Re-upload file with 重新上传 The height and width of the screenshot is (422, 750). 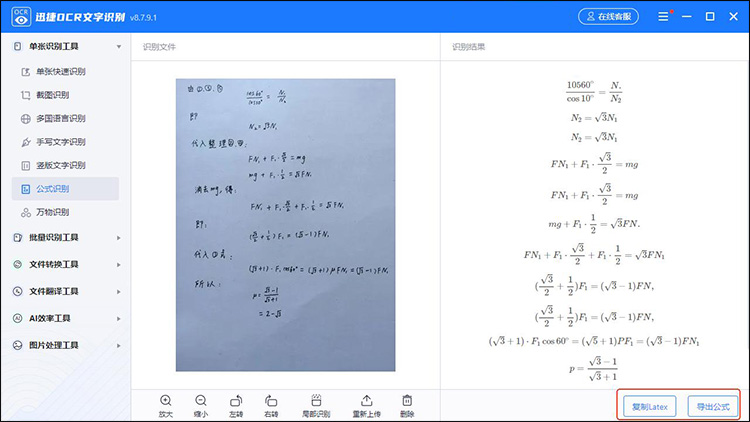click(x=366, y=406)
